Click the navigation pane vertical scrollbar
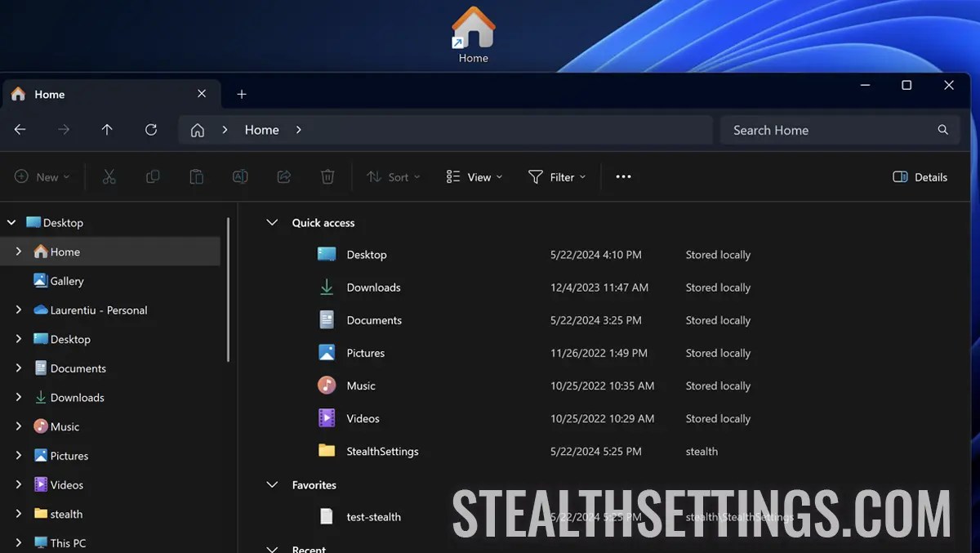 pos(229,290)
